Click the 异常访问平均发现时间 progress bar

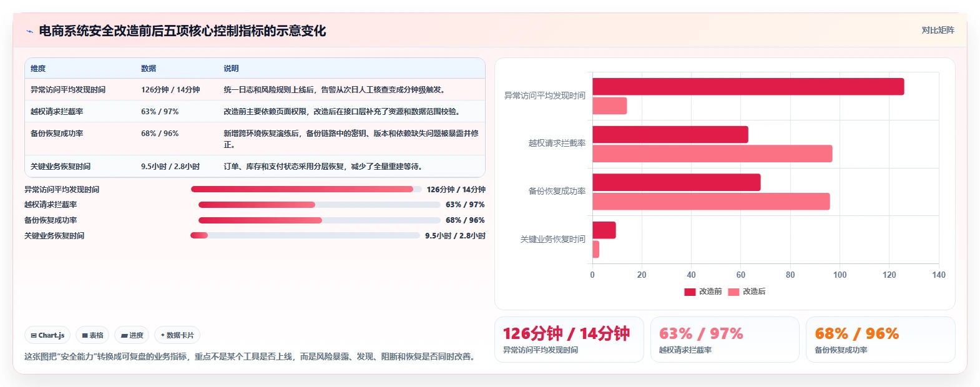306,189
